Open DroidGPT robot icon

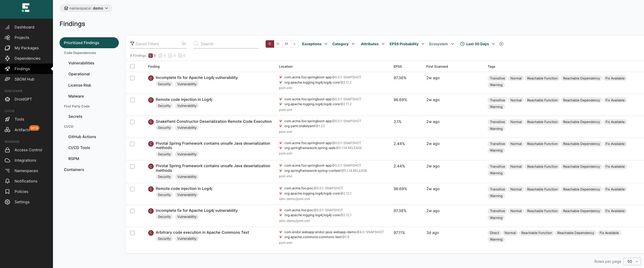[7, 99]
